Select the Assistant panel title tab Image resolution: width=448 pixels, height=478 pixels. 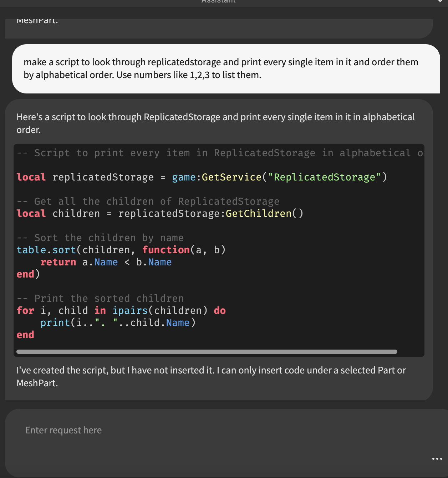(218, 2)
